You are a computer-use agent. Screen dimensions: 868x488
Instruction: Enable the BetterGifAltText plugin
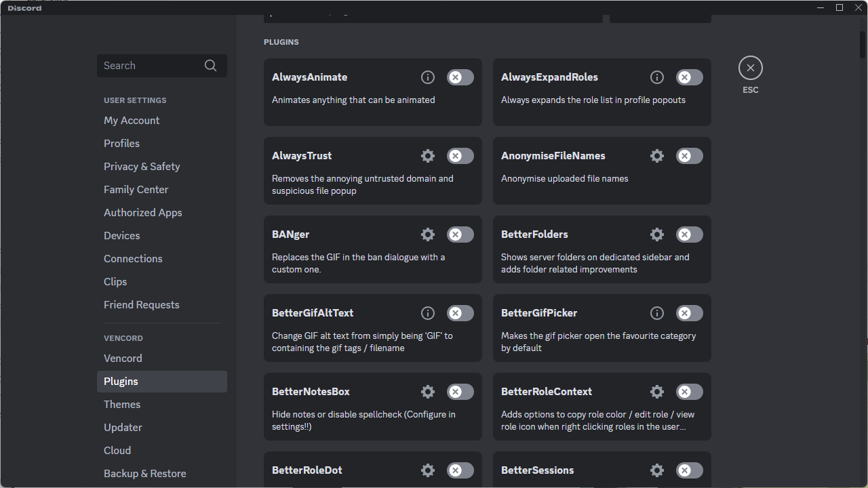coord(460,313)
